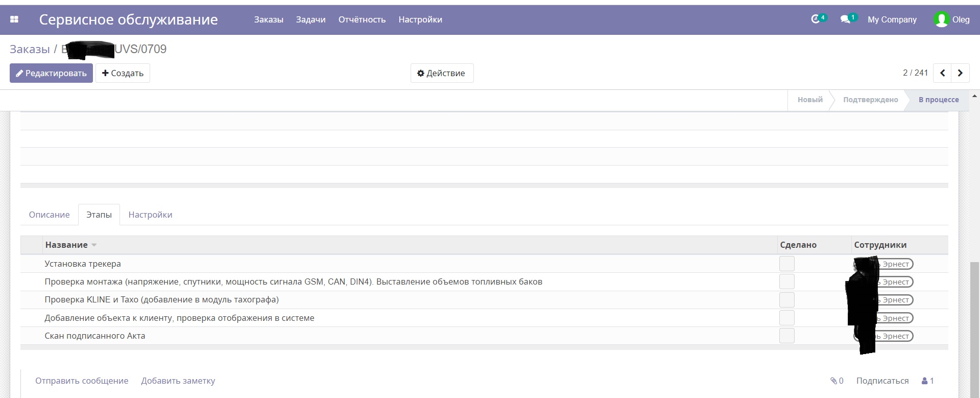
Task: Click the vertical page scrollbar thumb
Action: click(974, 327)
